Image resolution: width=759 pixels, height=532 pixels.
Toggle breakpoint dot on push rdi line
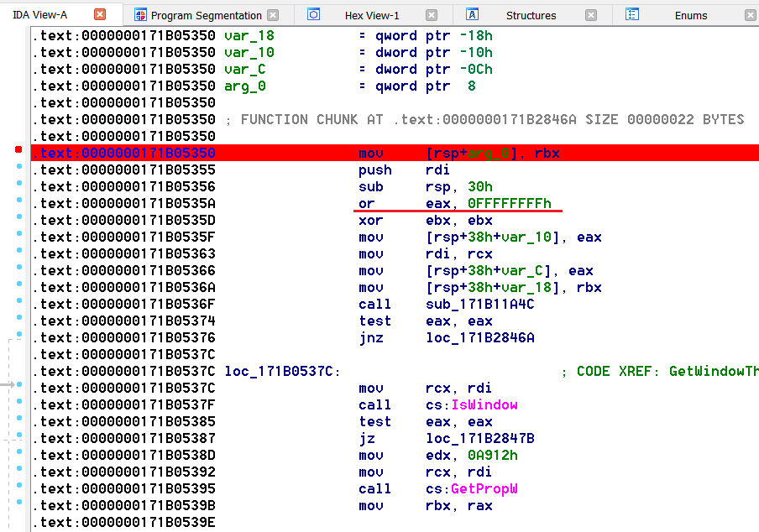[19, 166]
